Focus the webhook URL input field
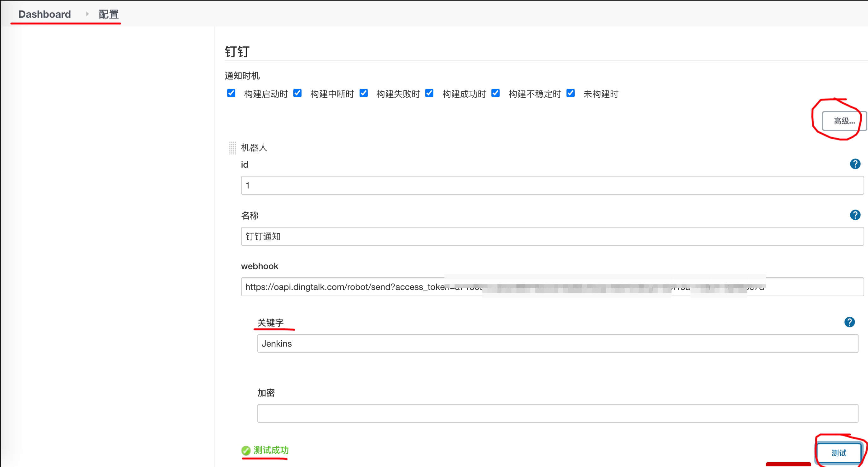Screen dimensions: 868x467 click(552, 287)
